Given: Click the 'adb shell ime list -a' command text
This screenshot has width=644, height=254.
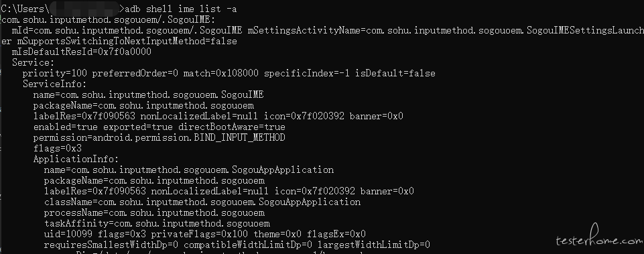Looking at the screenshot, I should pos(180,9).
